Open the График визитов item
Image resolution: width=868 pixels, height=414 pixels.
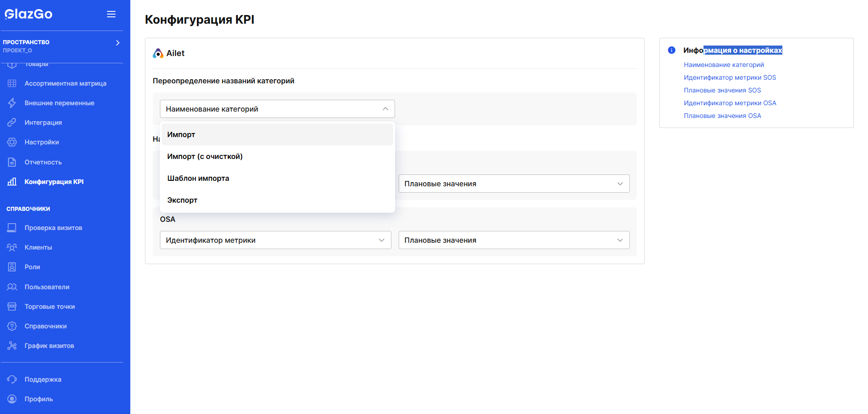49,346
